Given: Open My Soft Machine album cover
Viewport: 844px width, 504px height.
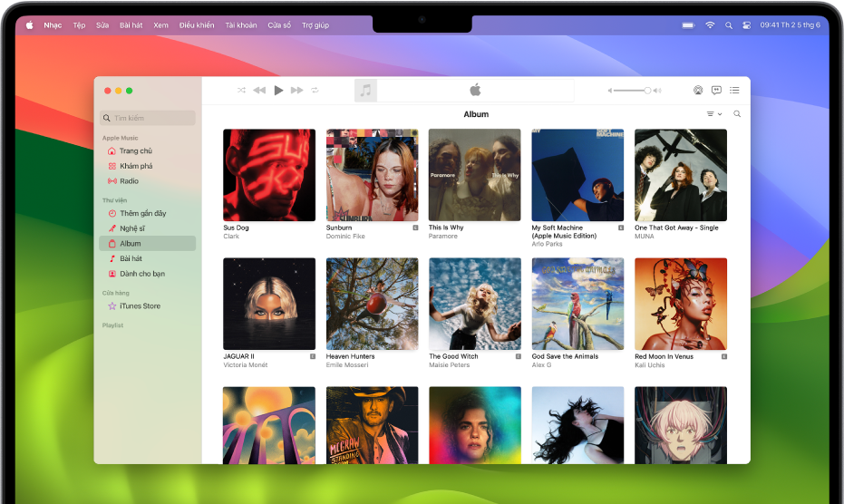Looking at the screenshot, I should pos(577,175).
